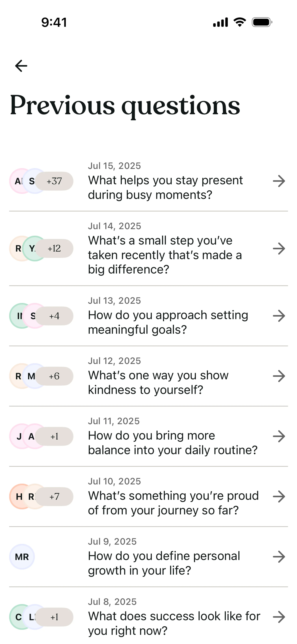
Task: Open arrow for success question
Action: [x=279, y=617]
